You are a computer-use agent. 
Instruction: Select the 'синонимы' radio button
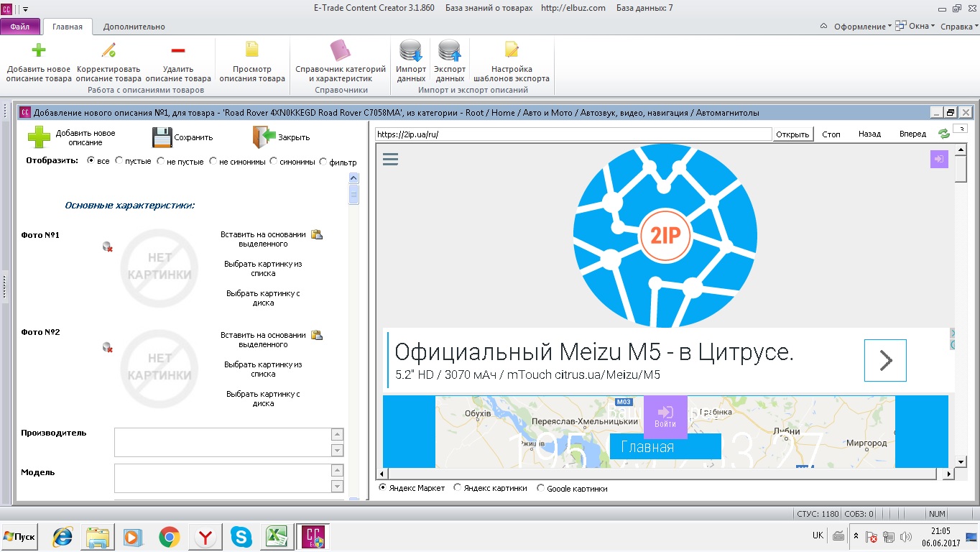pyautogui.click(x=274, y=161)
